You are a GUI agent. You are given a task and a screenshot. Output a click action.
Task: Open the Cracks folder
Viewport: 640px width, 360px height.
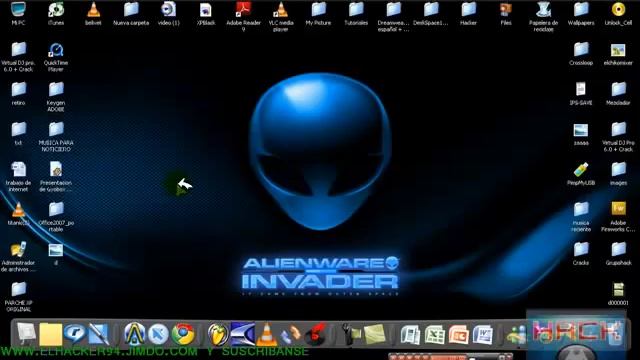pos(581,250)
